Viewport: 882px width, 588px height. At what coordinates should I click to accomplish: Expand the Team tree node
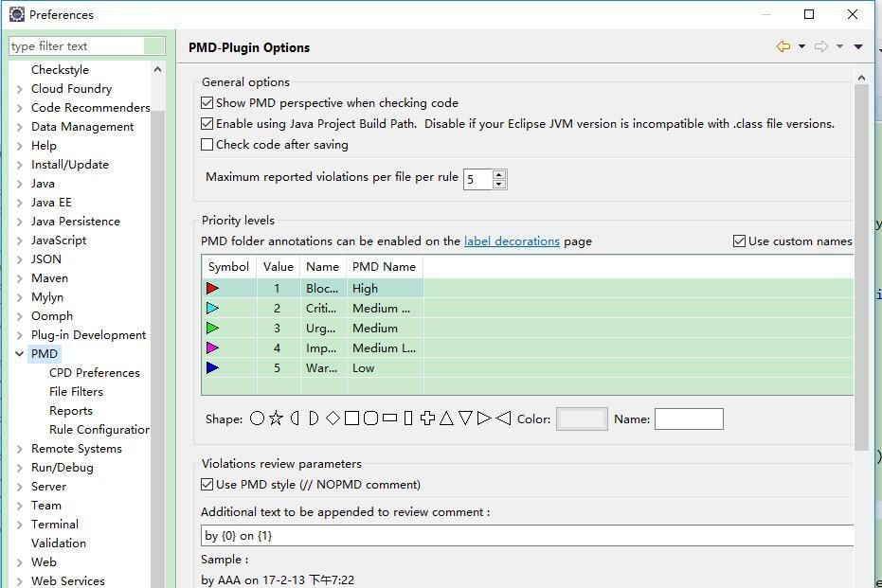(20, 506)
